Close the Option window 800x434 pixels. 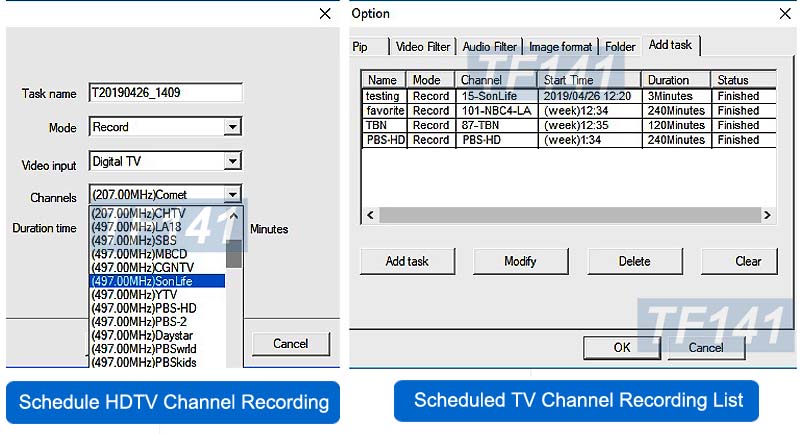785,14
